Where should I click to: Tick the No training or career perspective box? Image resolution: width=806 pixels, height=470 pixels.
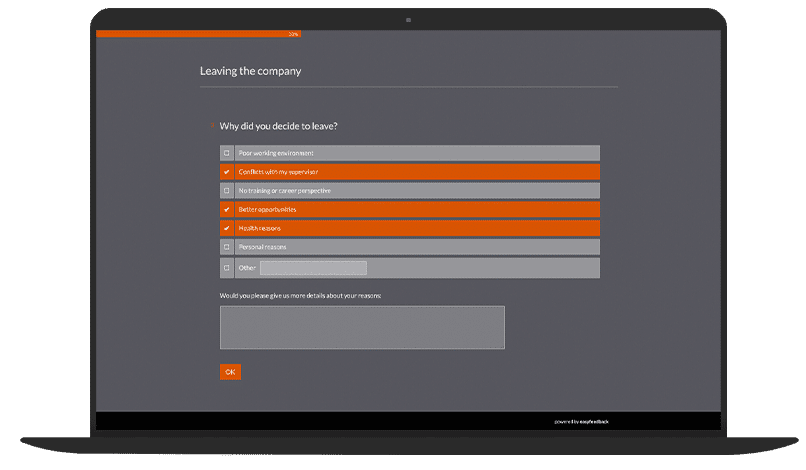tap(227, 191)
